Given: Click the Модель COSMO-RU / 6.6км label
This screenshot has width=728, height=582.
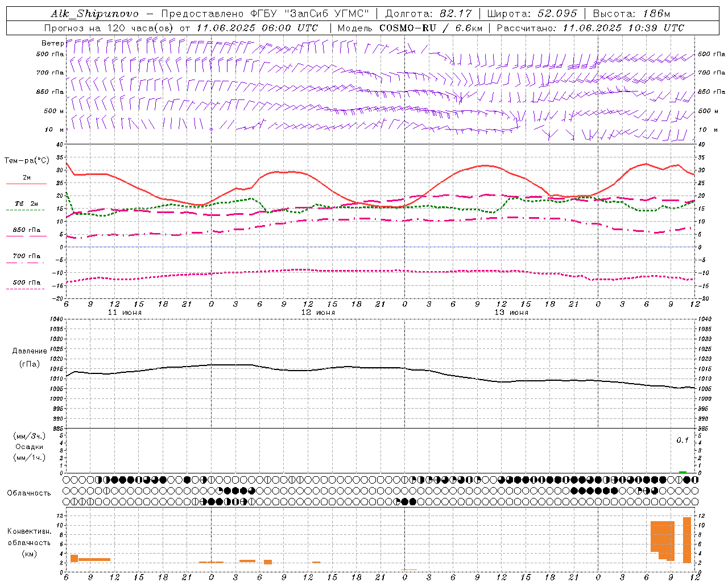Looking at the screenshot, I should [x=410, y=28].
